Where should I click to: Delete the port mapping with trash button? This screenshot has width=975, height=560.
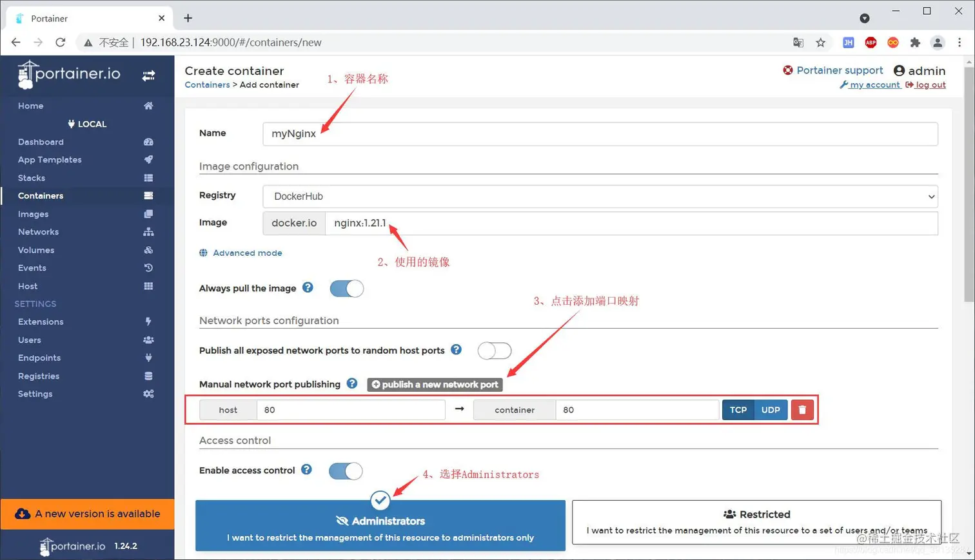(x=802, y=410)
